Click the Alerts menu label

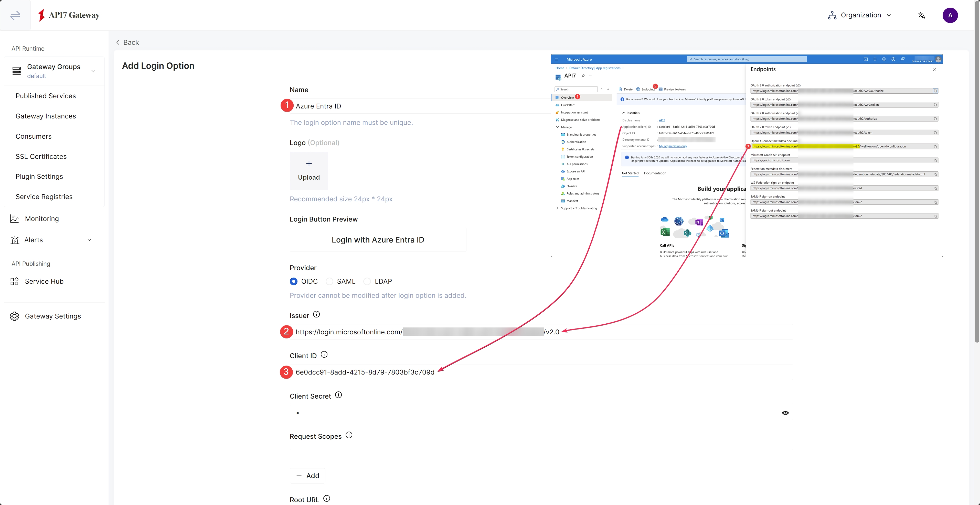pyautogui.click(x=34, y=240)
